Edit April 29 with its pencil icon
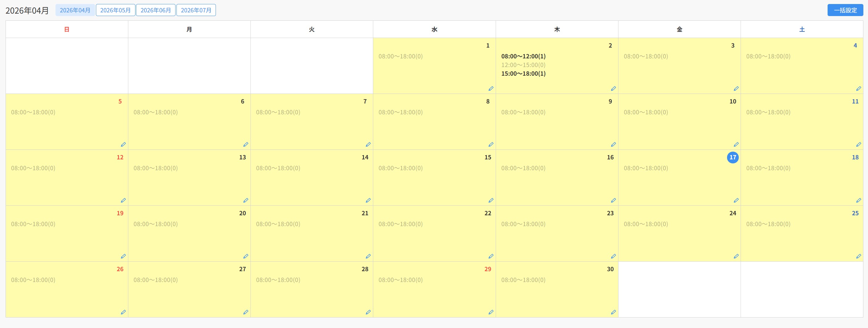 coord(491,313)
